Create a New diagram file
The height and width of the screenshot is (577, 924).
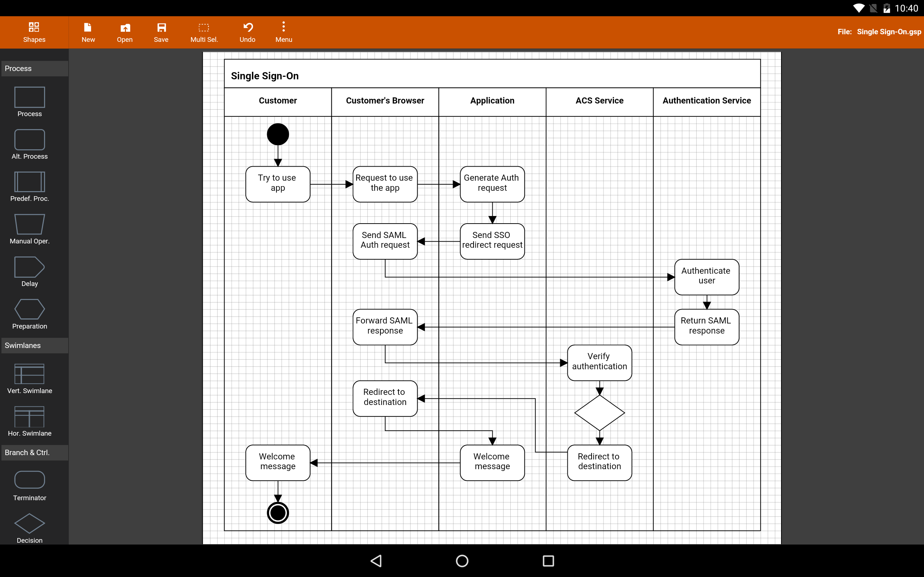[x=88, y=32]
